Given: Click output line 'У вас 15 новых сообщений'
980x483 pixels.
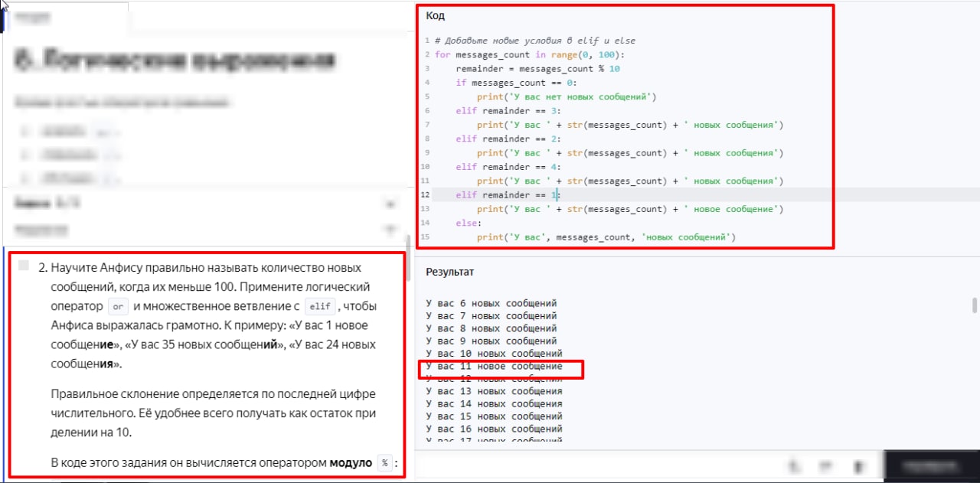Looking at the screenshot, I should 495,416.
